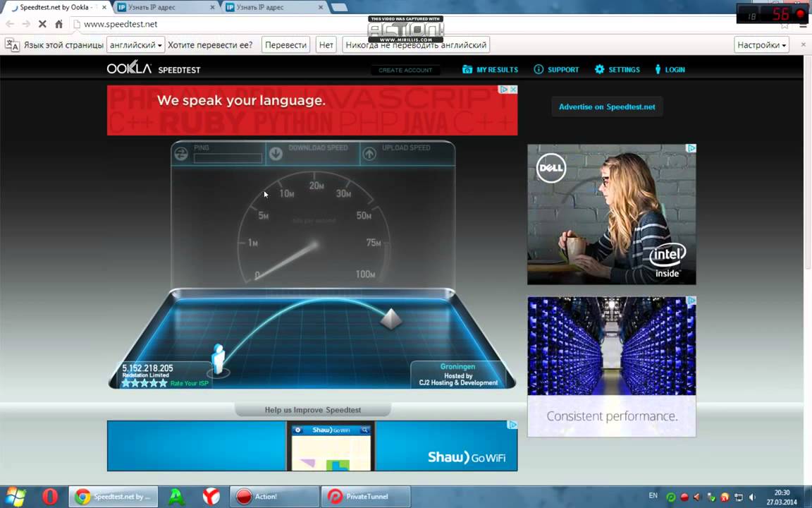Click the We speak your language banner
The image size is (812, 508).
312,110
